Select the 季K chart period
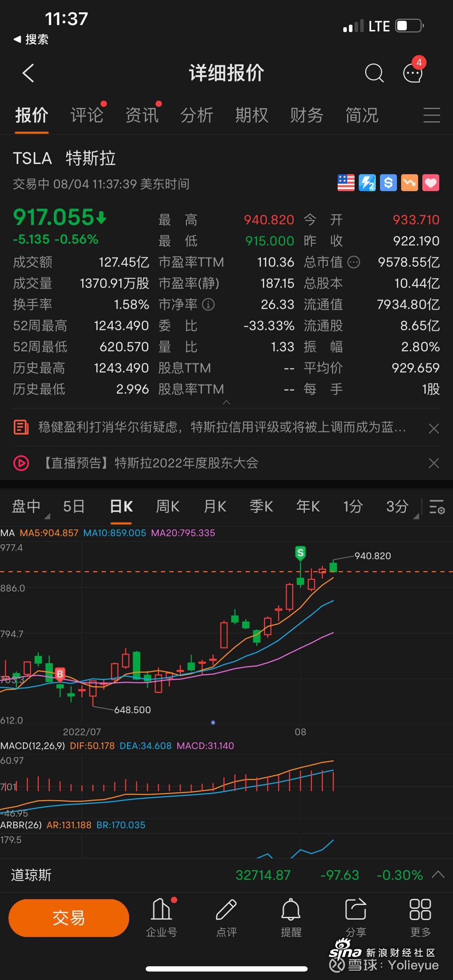The height and width of the screenshot is (980, 453). tap(261, 507)
